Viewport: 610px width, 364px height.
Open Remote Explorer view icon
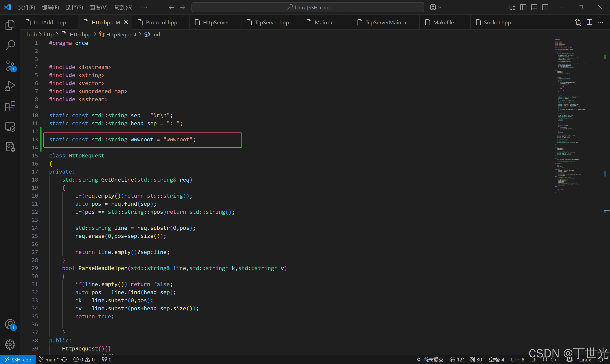(10, 127)
